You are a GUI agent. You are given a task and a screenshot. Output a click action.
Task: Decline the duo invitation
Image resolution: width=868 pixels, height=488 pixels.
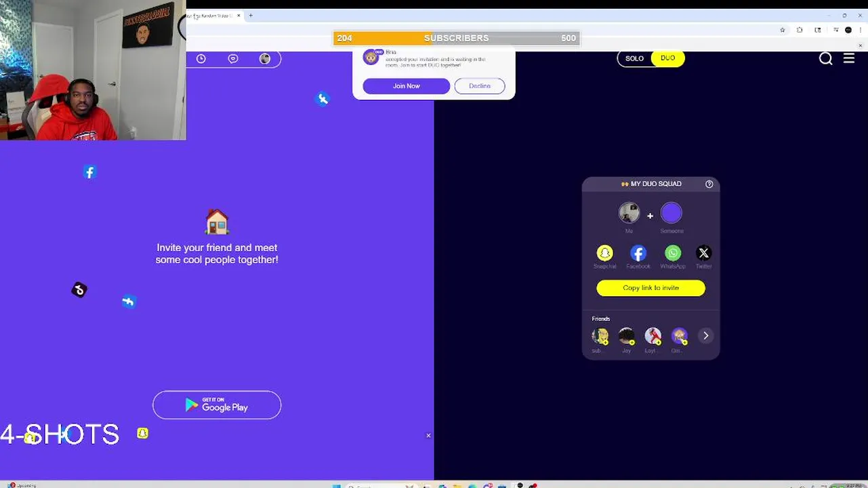click(x=479, y=86)
